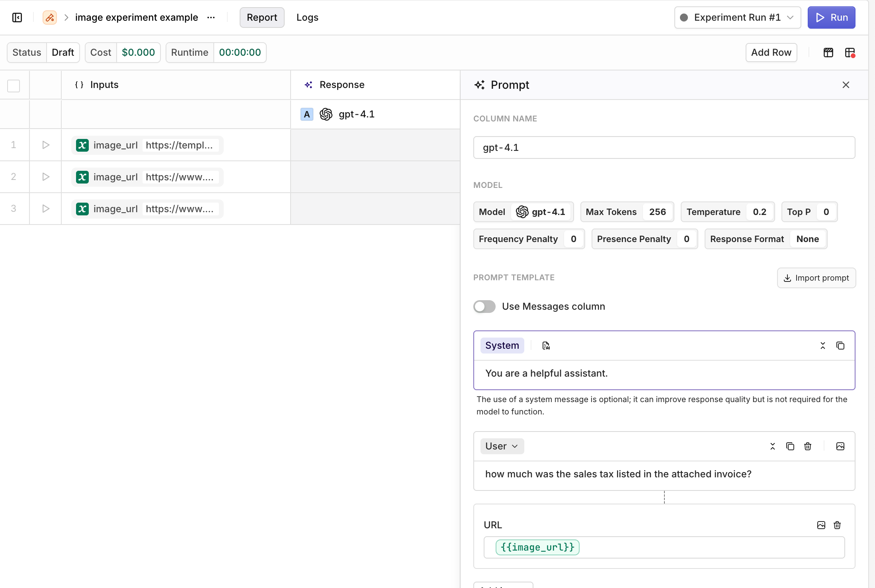
Task: Change the User role dropdown
Action: point(502,446)
